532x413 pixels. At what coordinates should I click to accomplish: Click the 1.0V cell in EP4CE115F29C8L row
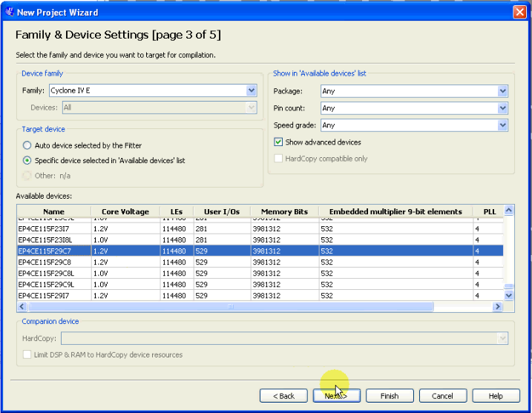[x=125, y=274]
